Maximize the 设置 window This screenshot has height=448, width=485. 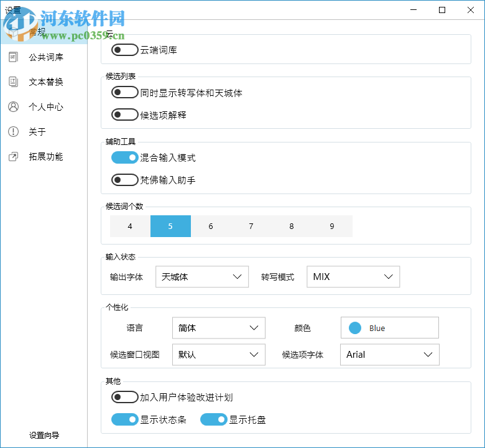pos(442,10)
